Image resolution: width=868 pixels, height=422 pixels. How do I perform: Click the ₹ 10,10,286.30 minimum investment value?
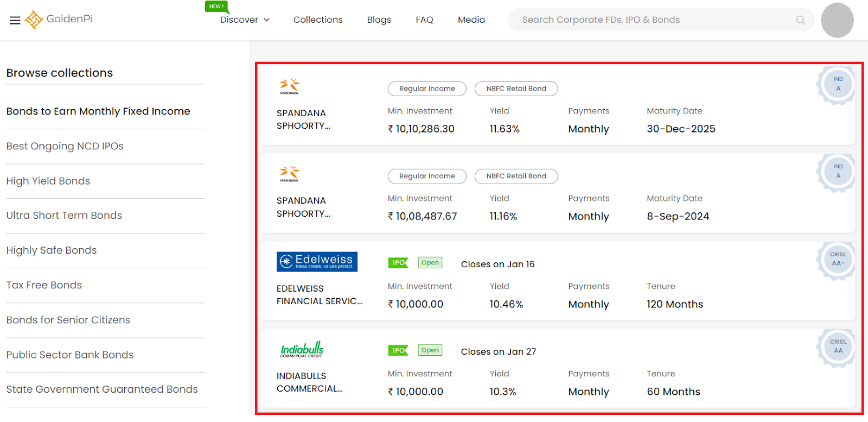pos(421,129)
